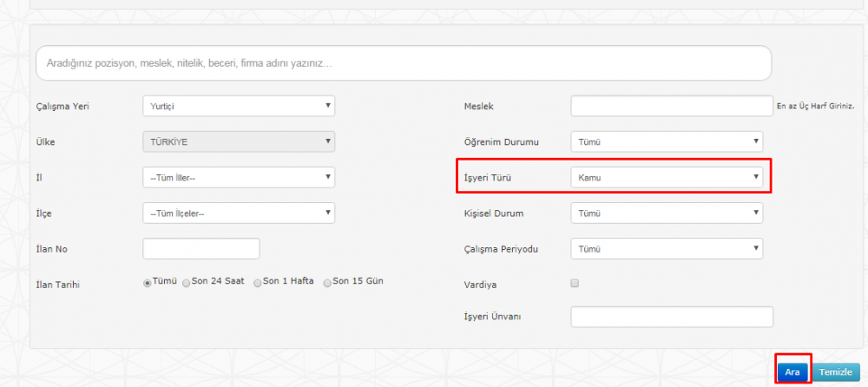
Task: Expand the Çalışma Periyodu dropdown
Action: (x=666, y=249)
